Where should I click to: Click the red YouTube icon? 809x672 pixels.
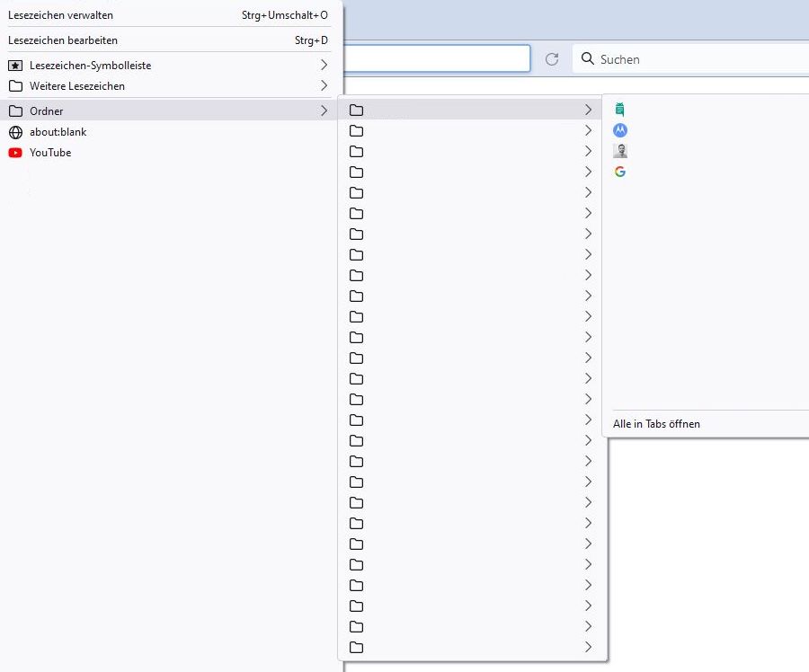[x=15, y=153]
